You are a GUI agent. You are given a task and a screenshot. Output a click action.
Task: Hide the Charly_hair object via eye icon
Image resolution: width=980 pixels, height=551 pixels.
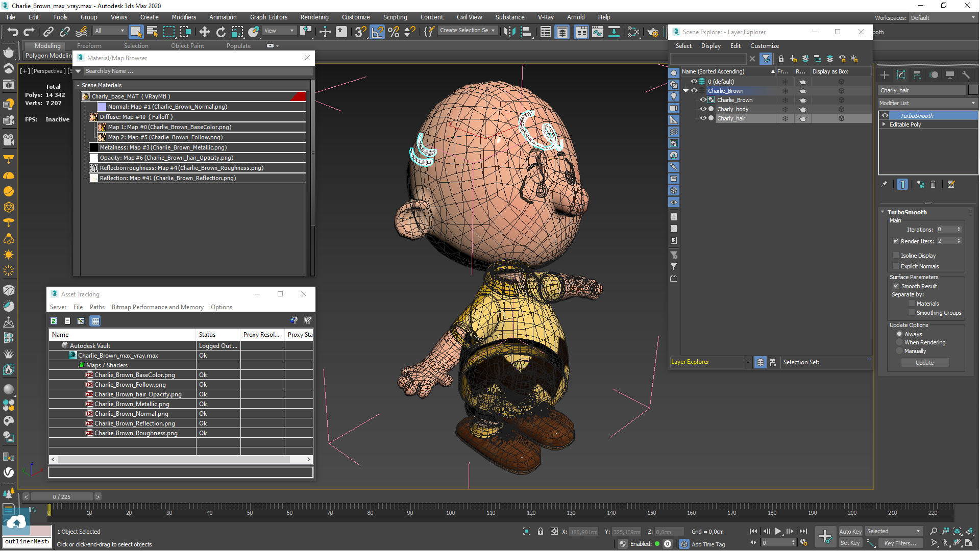(703, 118)
